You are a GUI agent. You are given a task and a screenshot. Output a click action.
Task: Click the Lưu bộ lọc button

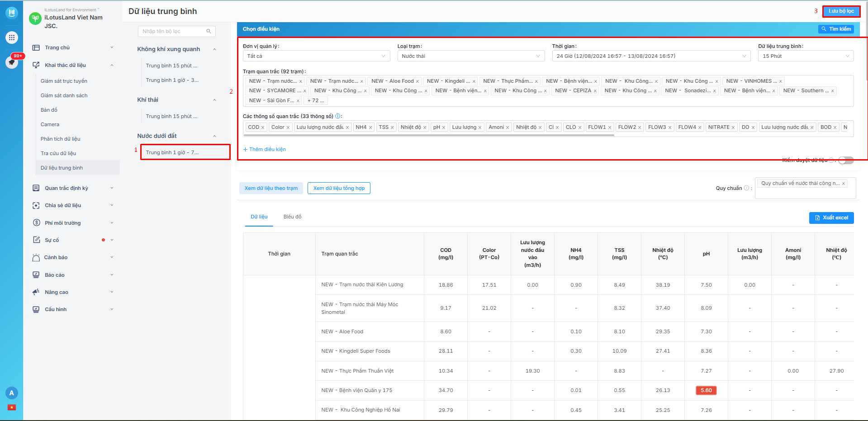click(841, 11)
